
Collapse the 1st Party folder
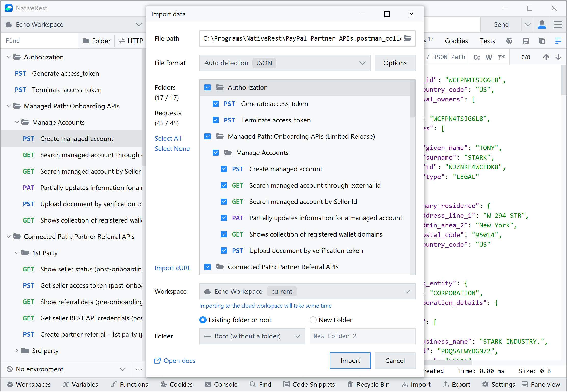[x=17, y=253]
